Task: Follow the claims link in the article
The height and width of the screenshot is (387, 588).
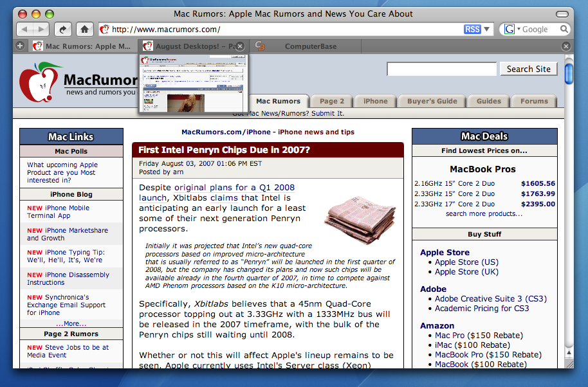Action: (x=224, y=198)
